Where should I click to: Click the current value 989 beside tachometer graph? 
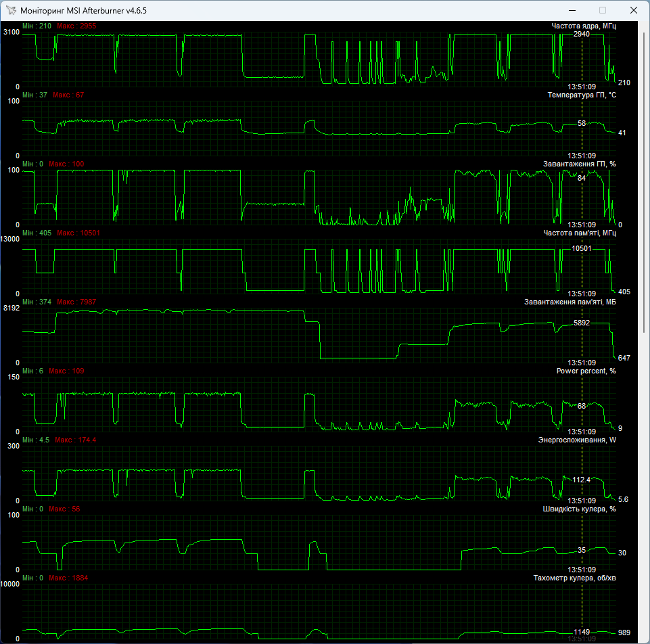[x=624, y=632]
